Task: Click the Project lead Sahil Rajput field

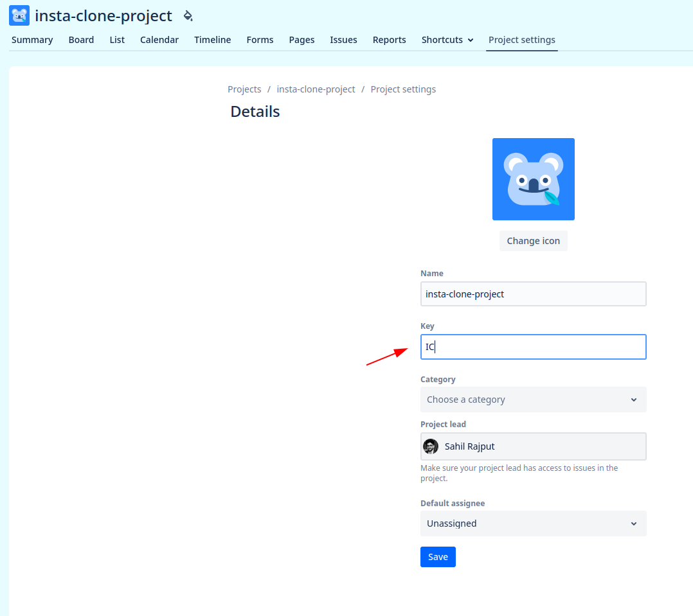Action: coord(534,446)
